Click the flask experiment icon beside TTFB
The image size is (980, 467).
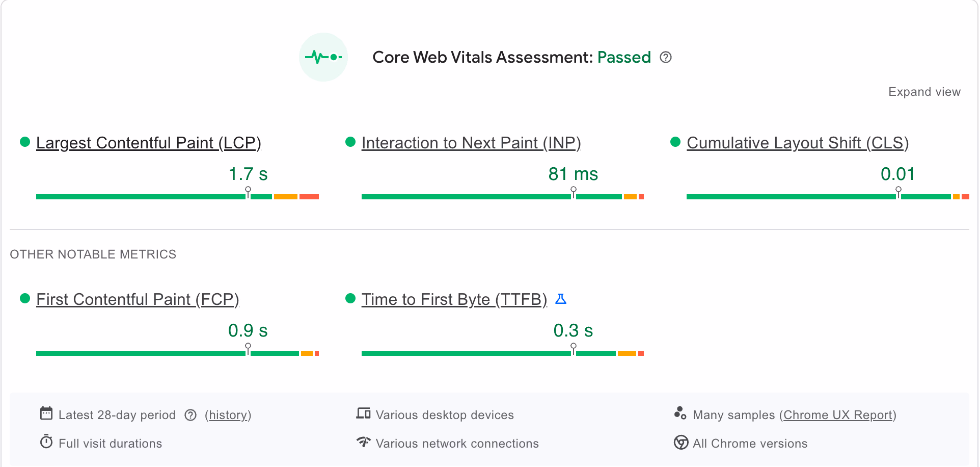(x=561, y=299)
